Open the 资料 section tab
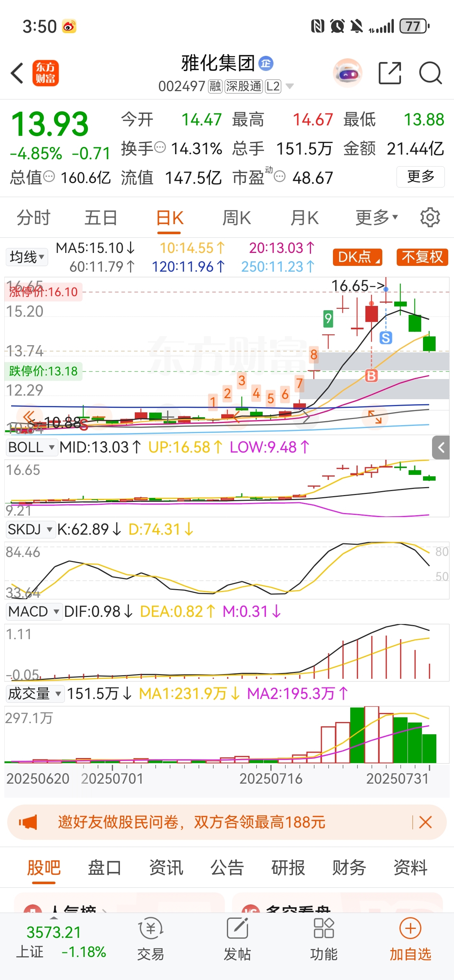Image resolution: width=454 pixels, height=980 pixels. pos(410,868)
